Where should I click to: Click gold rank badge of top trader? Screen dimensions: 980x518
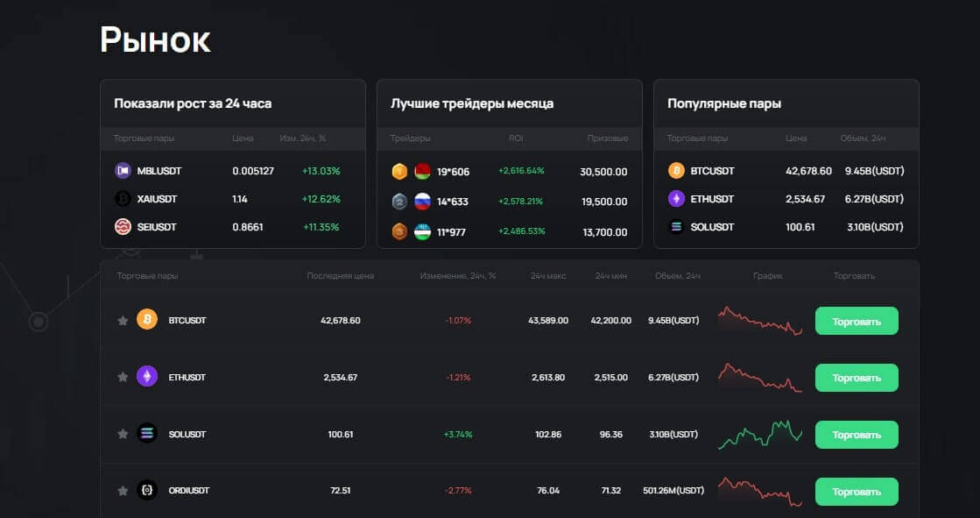pos(399,172)
